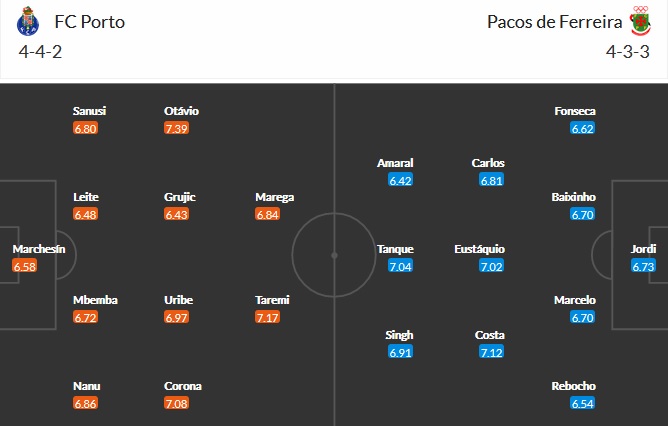This screenshot has width=668, height=426.
Task: Click Costa's 7.12 rating badge
Action: (489, 353)
